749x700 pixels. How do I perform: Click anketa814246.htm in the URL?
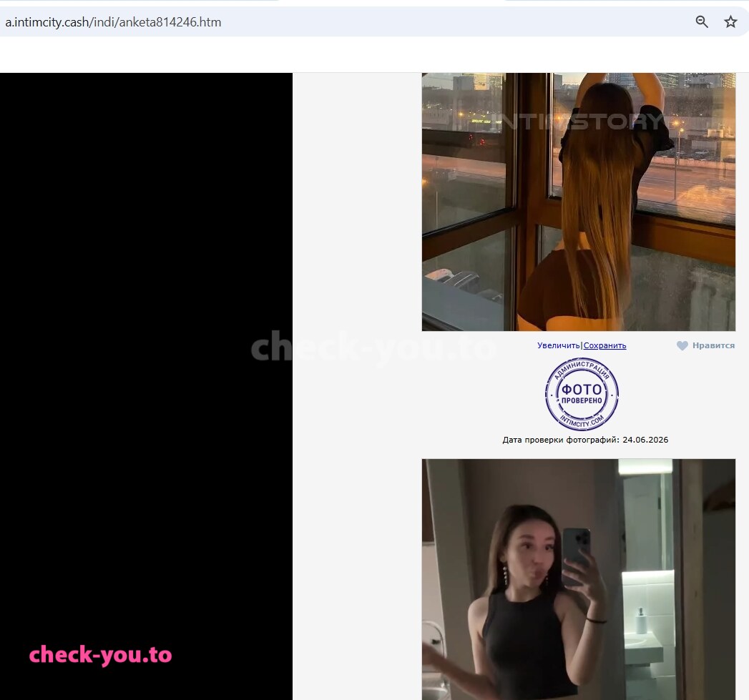pyautogui.click(x=170, y=22)
